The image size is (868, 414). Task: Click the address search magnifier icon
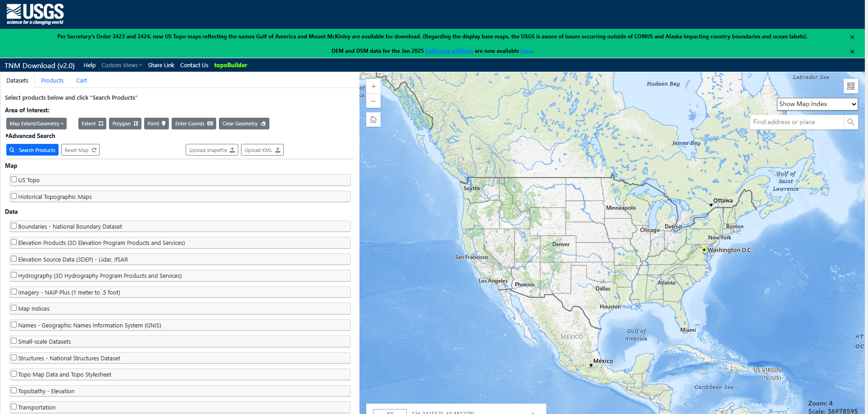point(850,122)
